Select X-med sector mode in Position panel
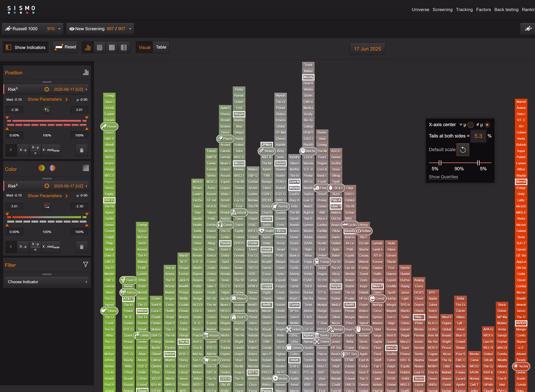 pyautogui.click(x=51, y=150)
